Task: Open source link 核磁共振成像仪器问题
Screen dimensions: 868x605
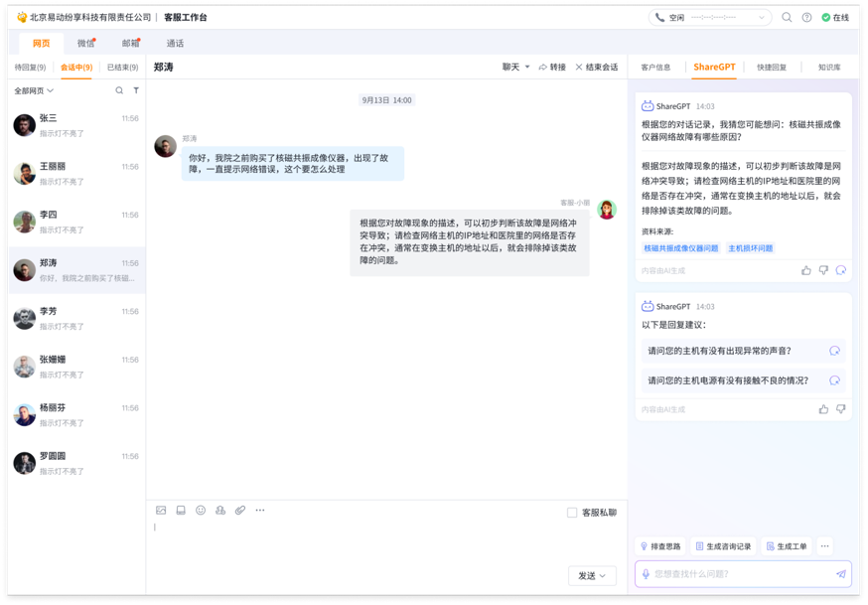Action: click(681, 248)
